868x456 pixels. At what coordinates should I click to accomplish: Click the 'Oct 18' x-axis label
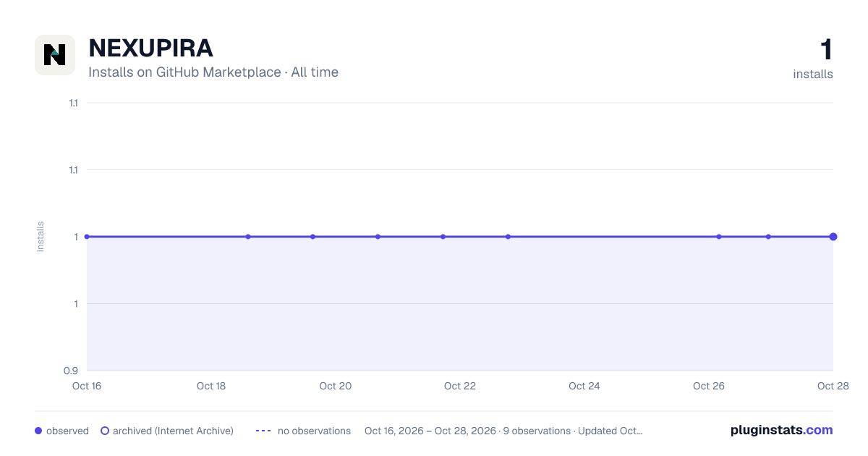[x=211, y=386]
